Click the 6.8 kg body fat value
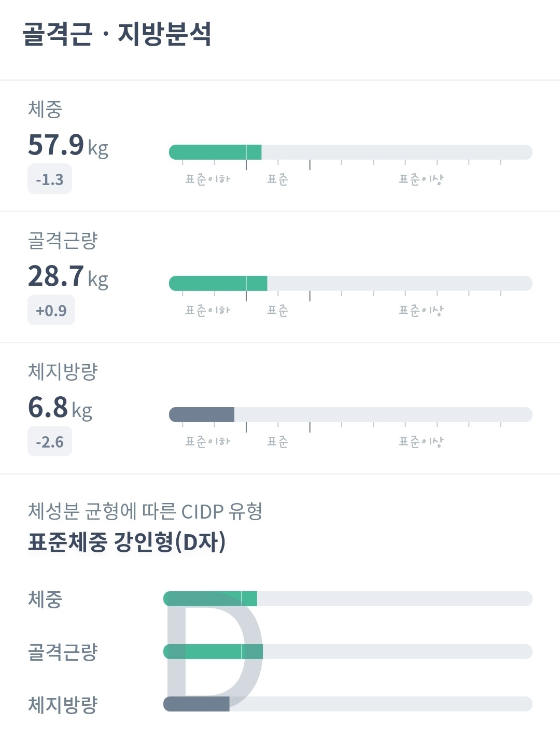Screen dimensions: 560x739 click(60, 408)
